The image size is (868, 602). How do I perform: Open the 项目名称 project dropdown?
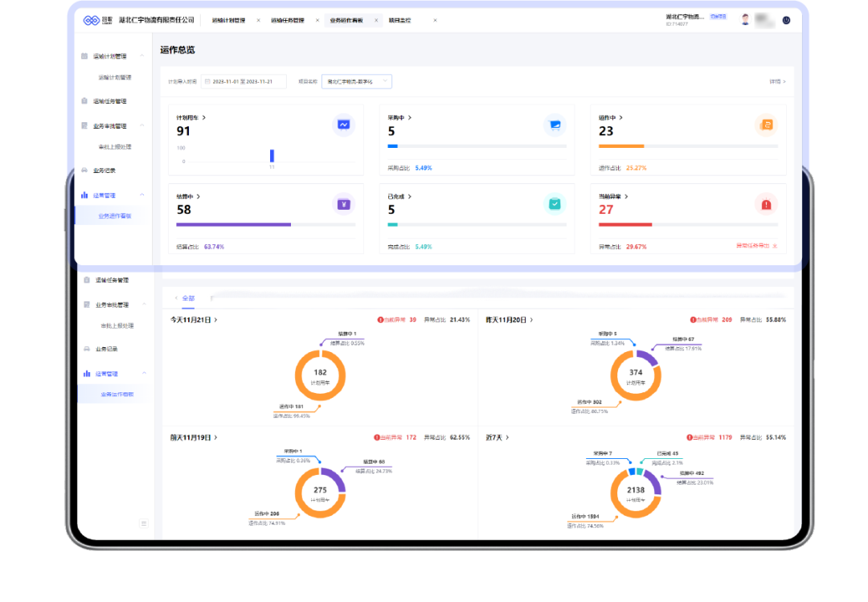[x=357, y=81]
